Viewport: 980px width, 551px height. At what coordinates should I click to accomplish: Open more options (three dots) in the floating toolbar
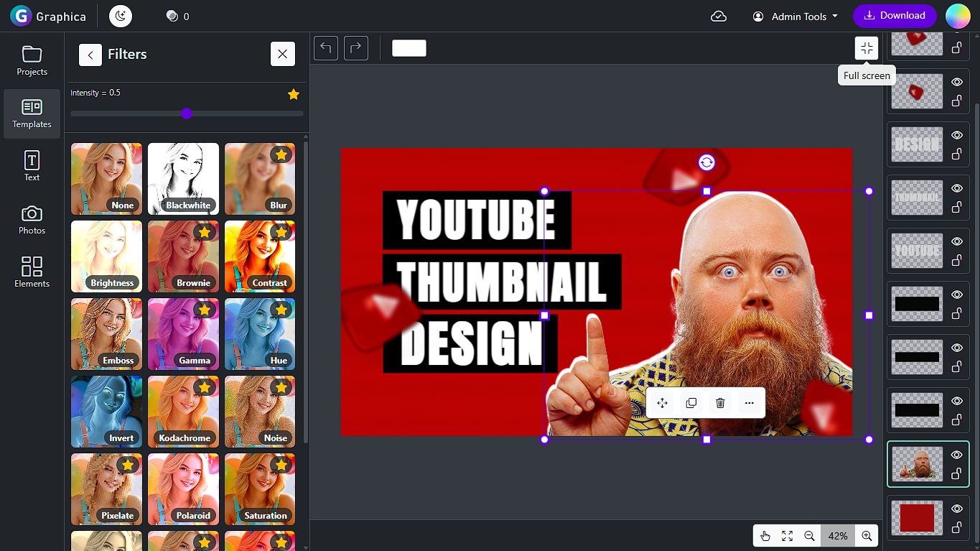[x=749, y=403]
